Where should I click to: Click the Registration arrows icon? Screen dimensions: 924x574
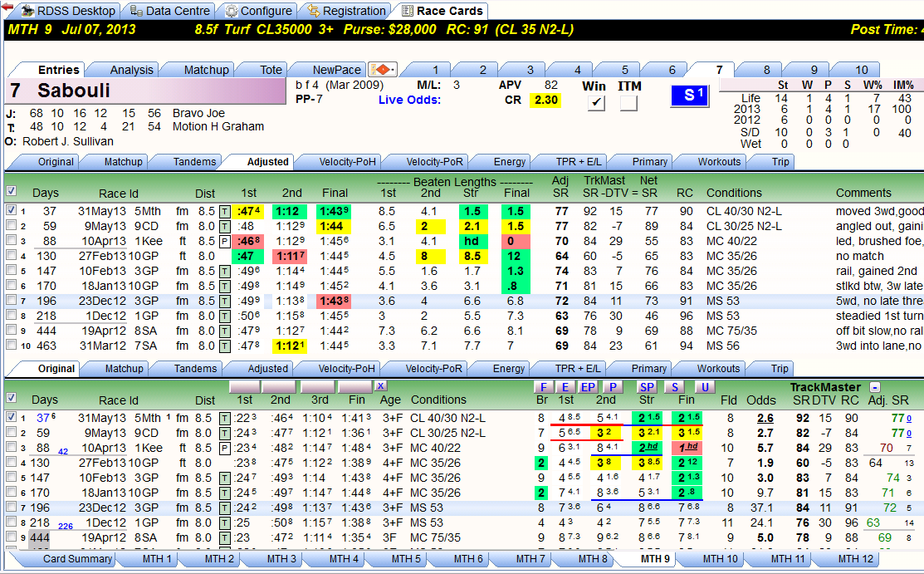(314, 11)
